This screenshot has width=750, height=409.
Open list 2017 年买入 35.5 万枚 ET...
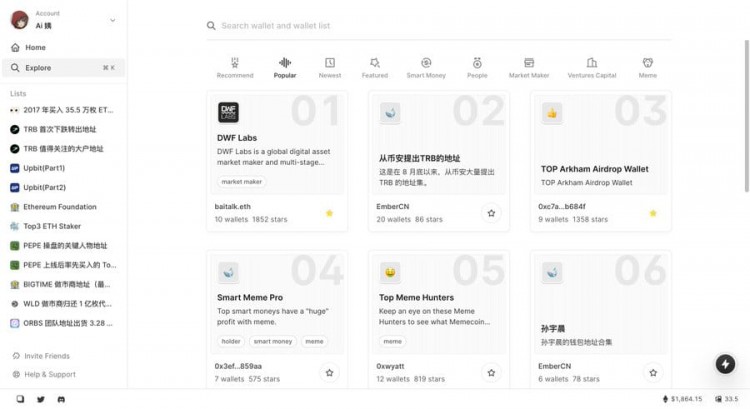click(x=63, y=110)
